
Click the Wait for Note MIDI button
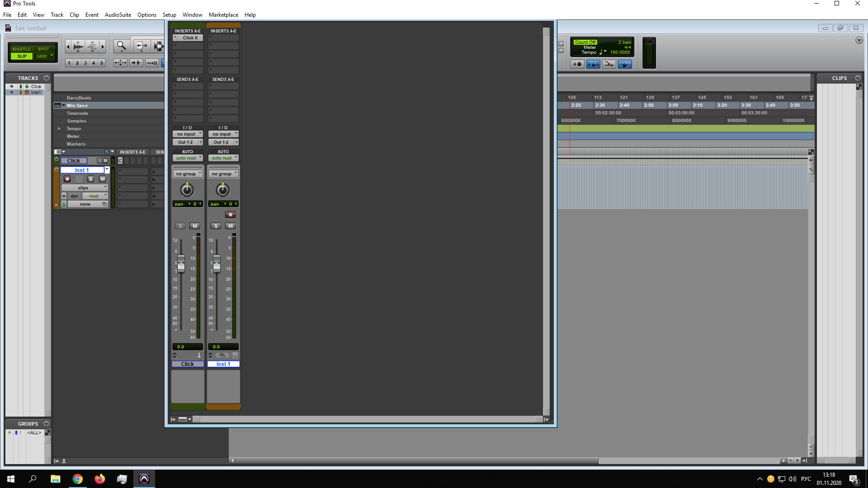coord(577,64)
